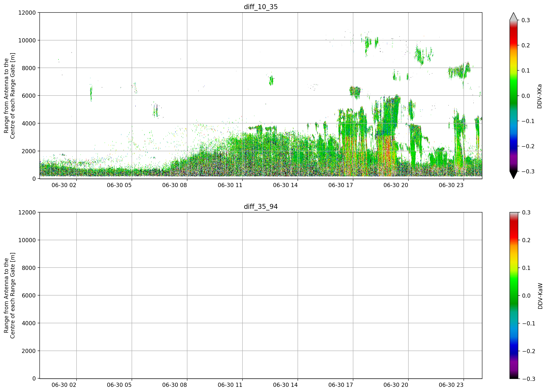
Task: Click the bottom plot's Range y-axis label
Action: click(x=9, y=295)
